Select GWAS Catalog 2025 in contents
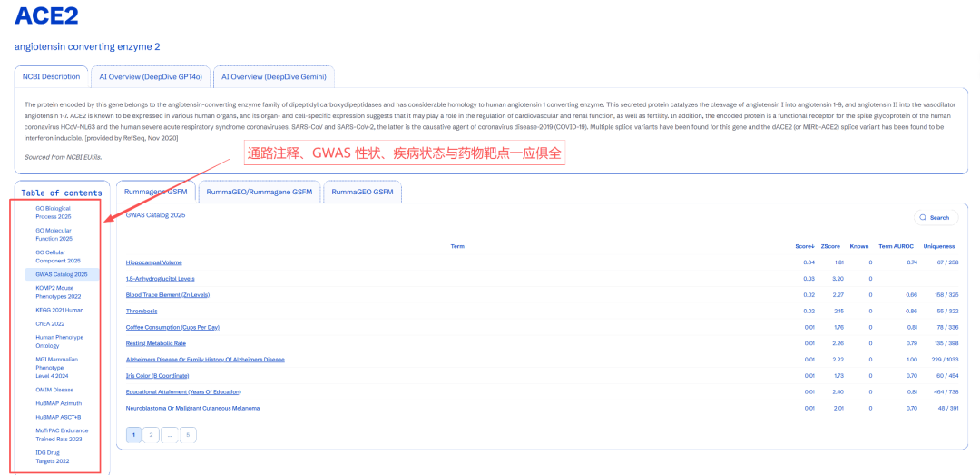The image size is (980, 475). (62, 274)
